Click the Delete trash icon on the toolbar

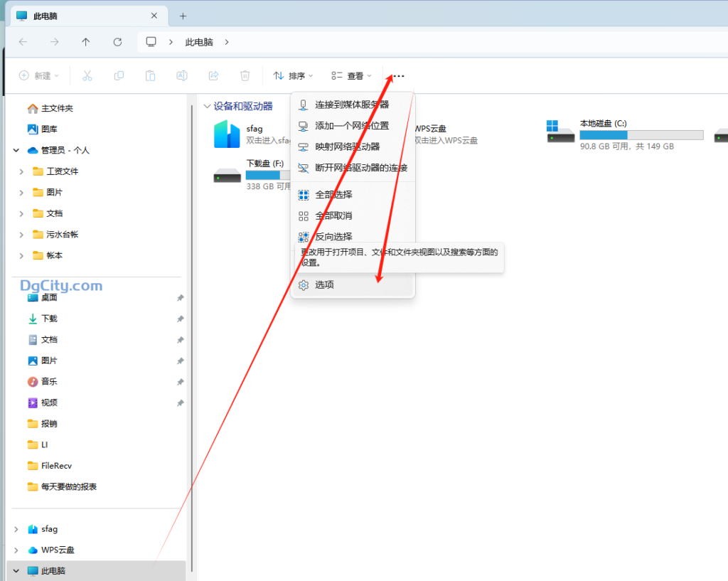tap(245, 75)
